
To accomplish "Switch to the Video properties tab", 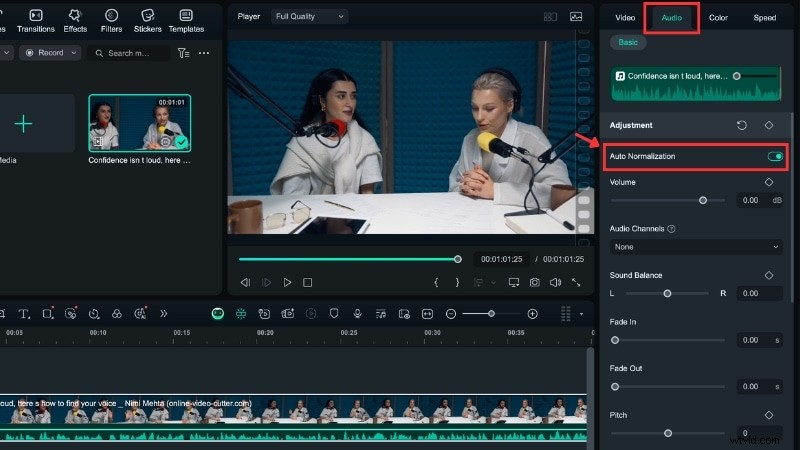I will [624, 18].
